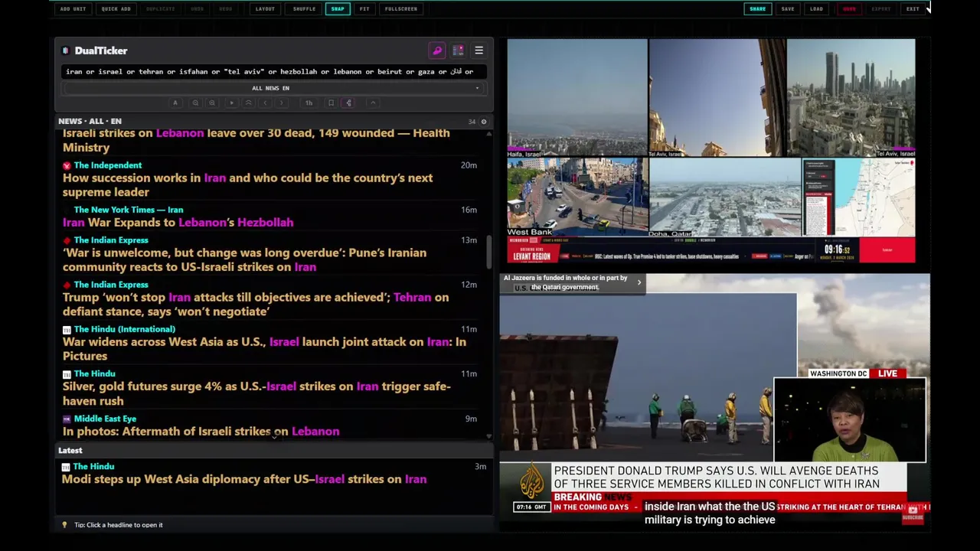Open the ALL NEWS EN dropdown
980x551 pixels.
pyautogui.click(x=273, y=88)
